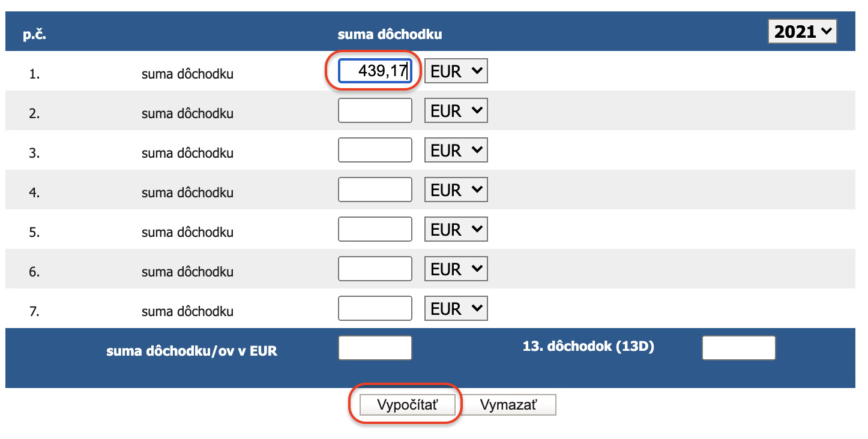Focus the pension amount field containing 439,17
This screenshot has height=439, width=868.
click(375, 71)
